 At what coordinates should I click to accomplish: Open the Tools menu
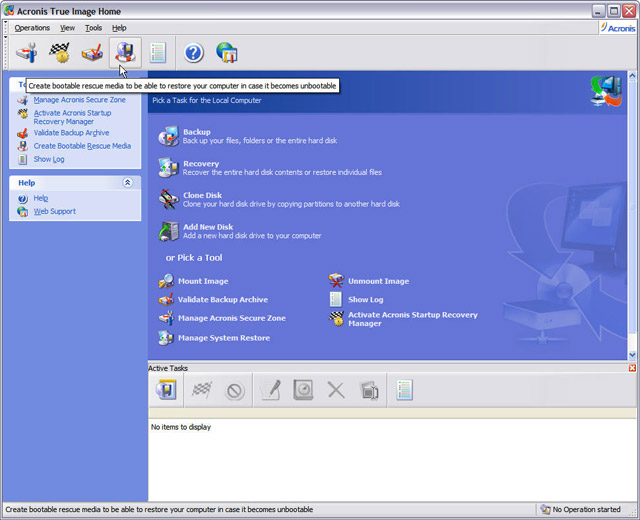coord(93,28)
